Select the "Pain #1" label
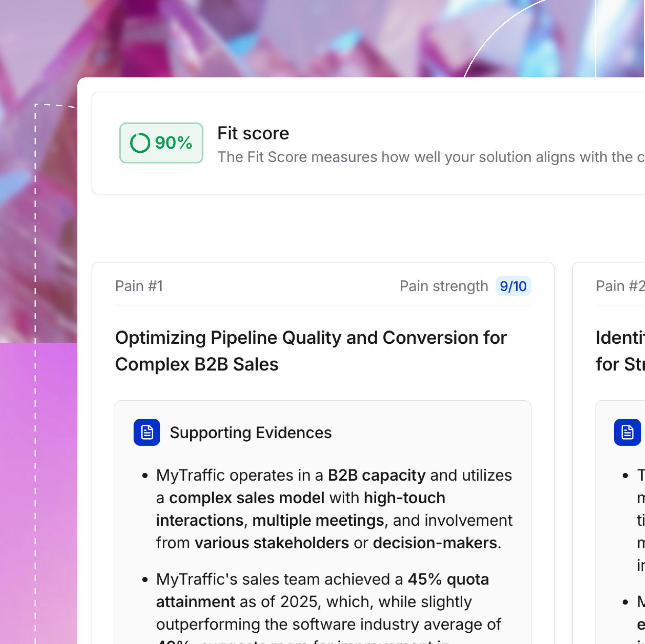 (x=139, y=286)
